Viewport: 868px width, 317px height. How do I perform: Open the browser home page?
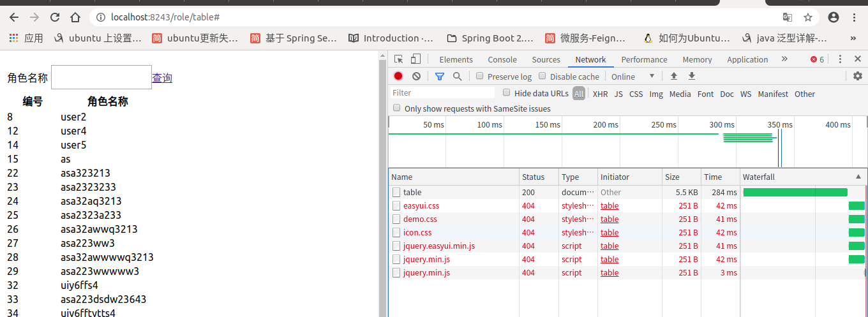click(x=75, y=17)
